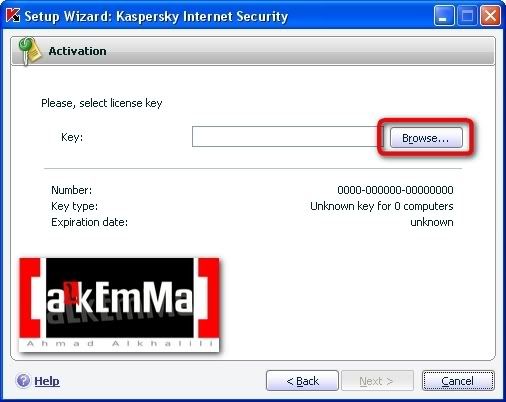506x402 pixels.
Task: Click the license Number value 0000-000000-00000000
Action: [395, 190]
